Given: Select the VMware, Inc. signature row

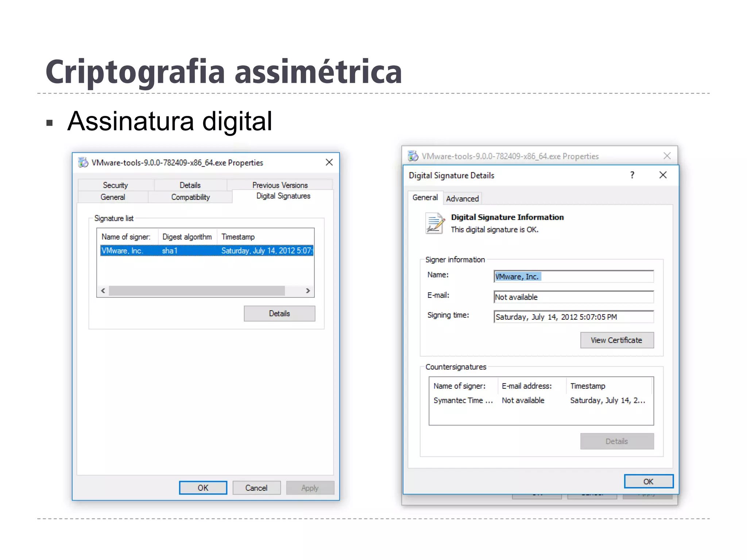Looking at the screenshot, I should tap(207, 251).
